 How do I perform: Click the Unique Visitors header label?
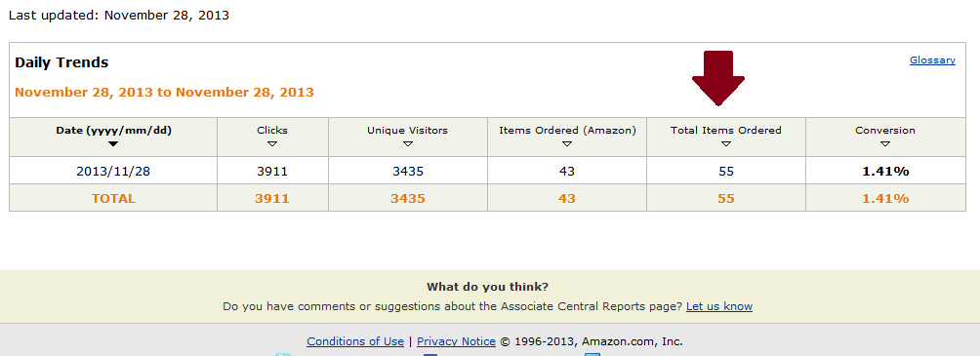[407, 131]
